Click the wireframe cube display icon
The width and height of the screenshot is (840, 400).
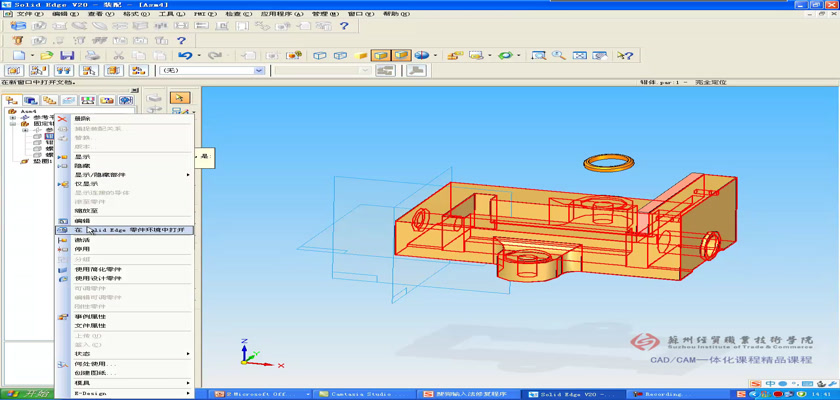pyautogui.click(x=319, y=55)
